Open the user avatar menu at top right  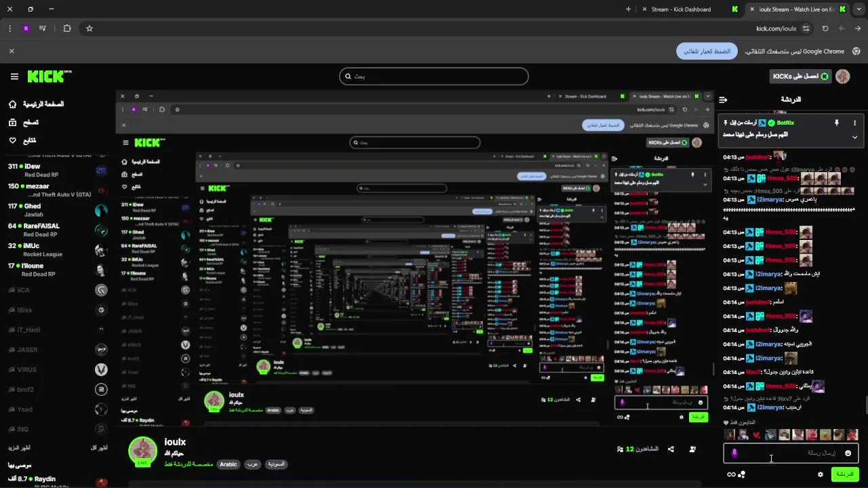click(x=843, y=77)
